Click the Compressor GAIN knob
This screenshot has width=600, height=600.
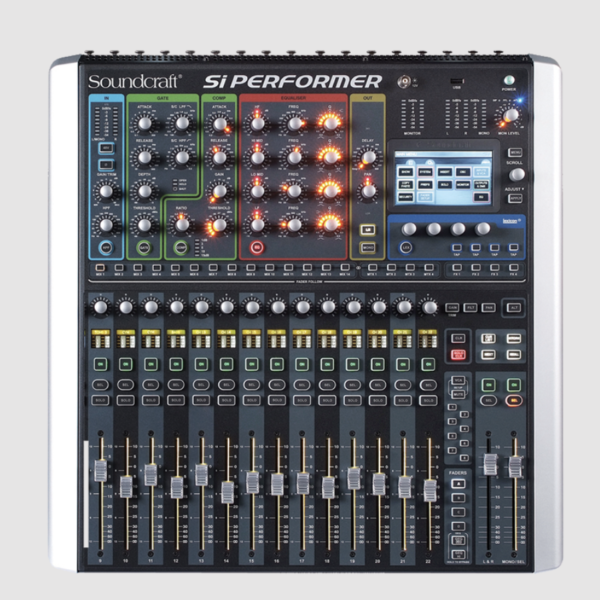tap(219, 191)
